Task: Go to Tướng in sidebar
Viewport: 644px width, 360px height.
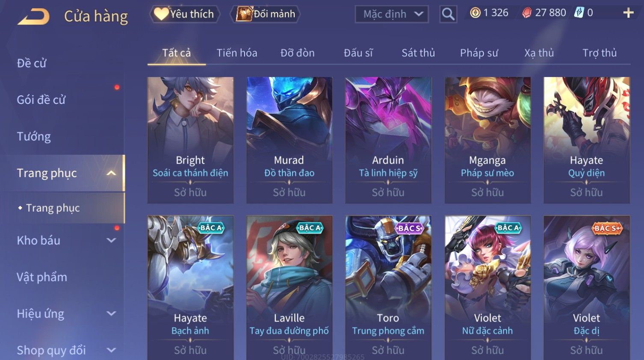Action: [x=34, y=136]
